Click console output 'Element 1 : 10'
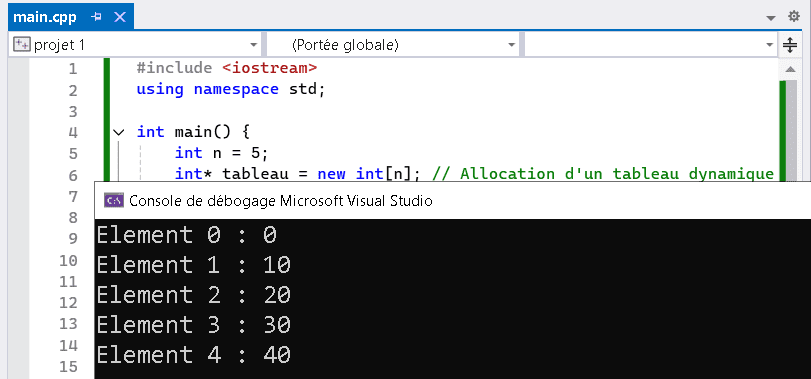Screen dimensions: 811x379 click(194, 266)
